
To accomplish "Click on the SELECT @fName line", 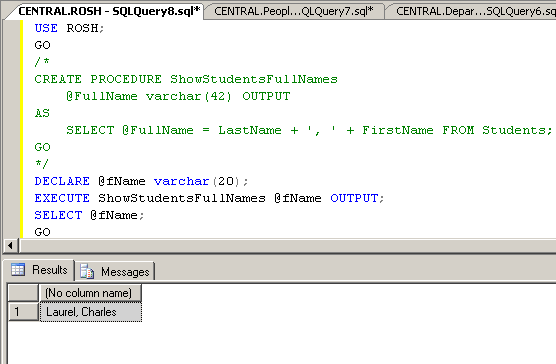I will [x=89, y=215].
